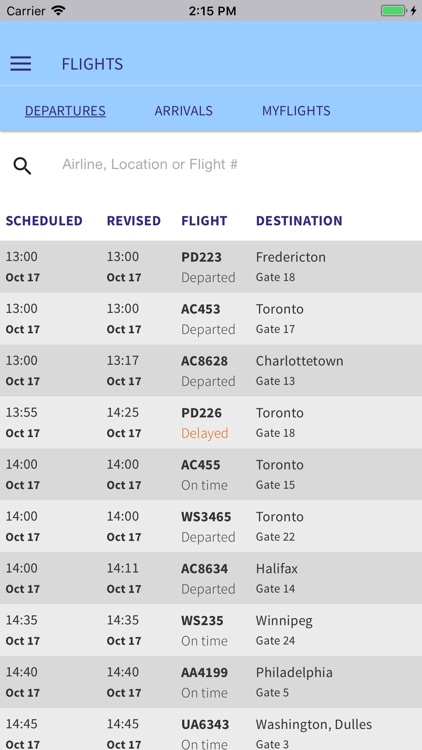Open the hamburger menu icon
Screen dimensions: 422x750
pos(21,64)
